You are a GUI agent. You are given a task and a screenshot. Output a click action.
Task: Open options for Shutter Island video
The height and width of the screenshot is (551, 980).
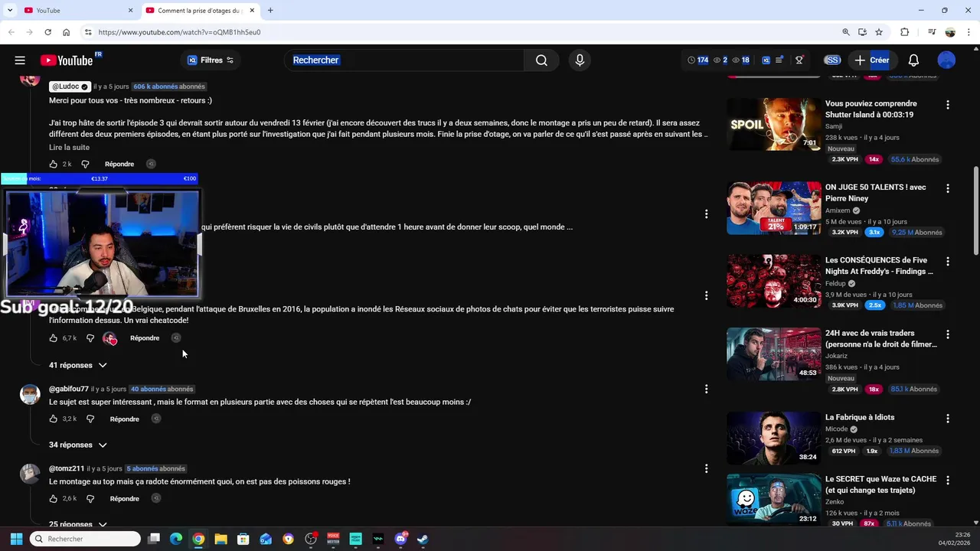[x=948, y=105]
